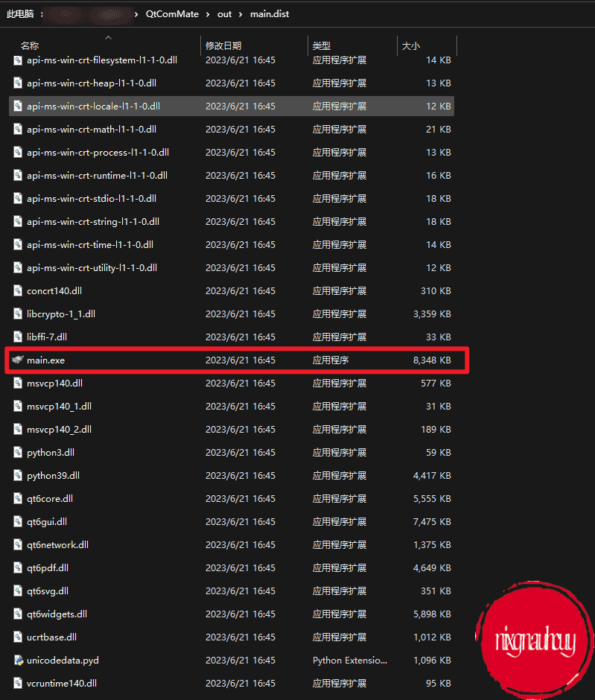This screenshot has height=700, width=595.
Task: Click the concrt140.dll file icon
Action: (18, 290)
